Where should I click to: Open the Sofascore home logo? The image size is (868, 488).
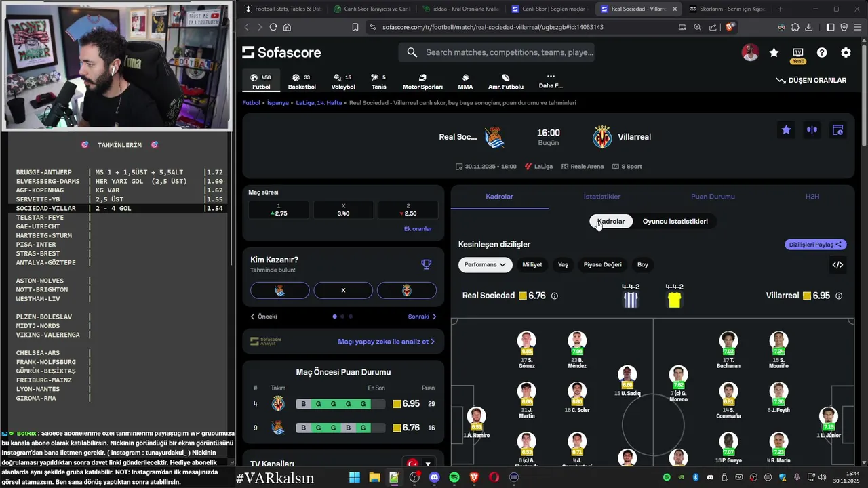[x=281, y=53]
